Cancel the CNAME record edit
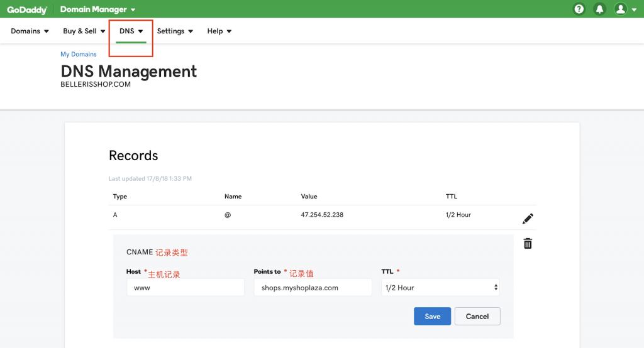 477,316
